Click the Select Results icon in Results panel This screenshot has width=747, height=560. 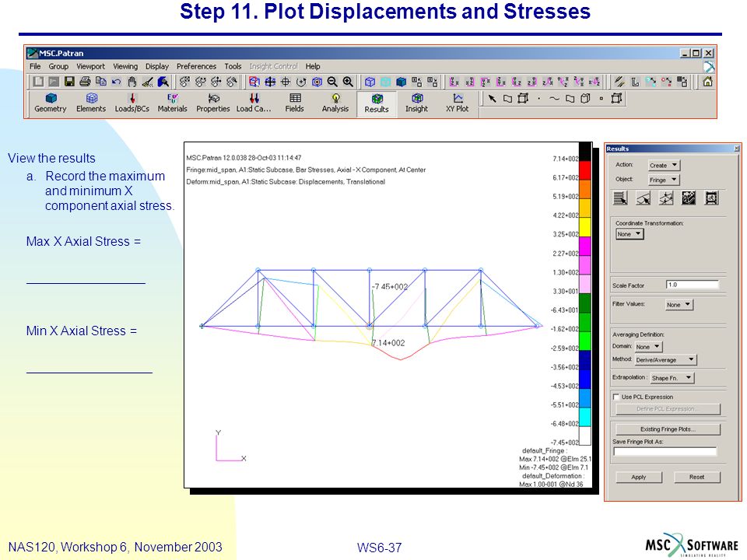[x=620, y=198]
